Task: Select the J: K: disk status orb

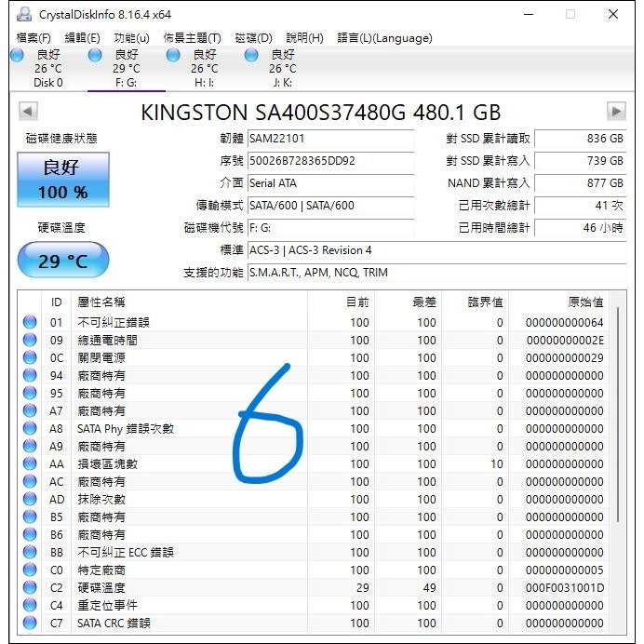Action: point(251,55)
